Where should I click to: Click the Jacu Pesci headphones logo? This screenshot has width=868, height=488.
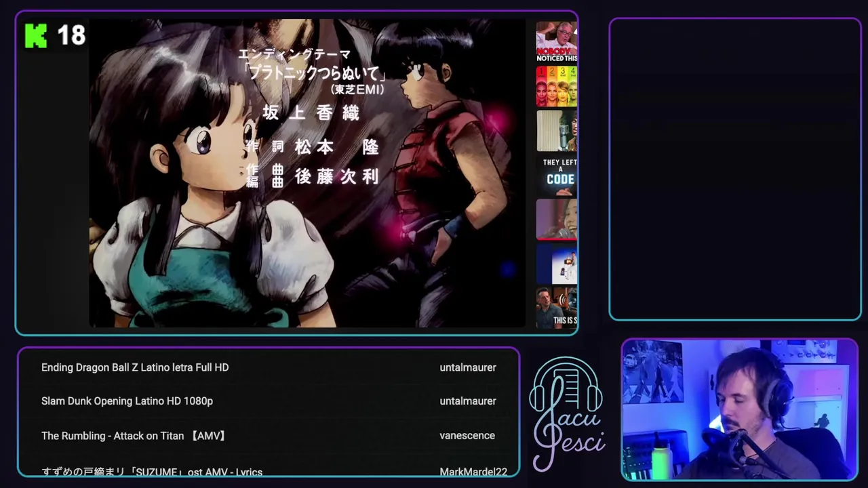tap(568, 414)
